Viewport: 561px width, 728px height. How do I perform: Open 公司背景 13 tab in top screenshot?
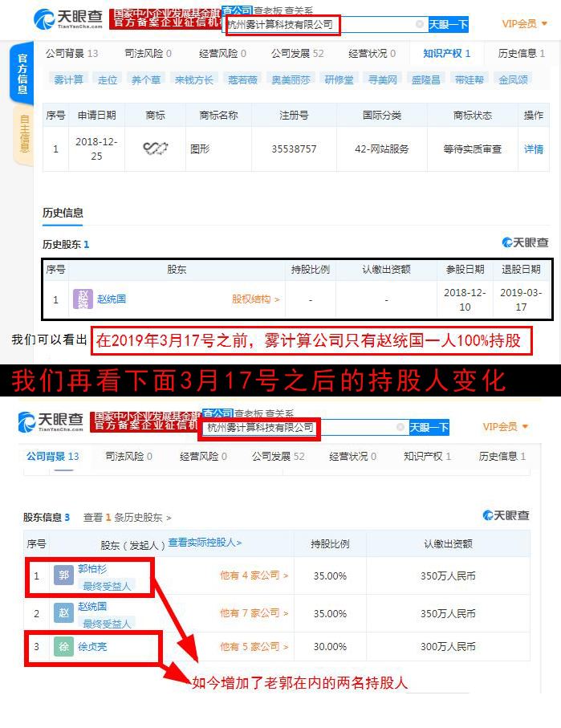(72, 54)
